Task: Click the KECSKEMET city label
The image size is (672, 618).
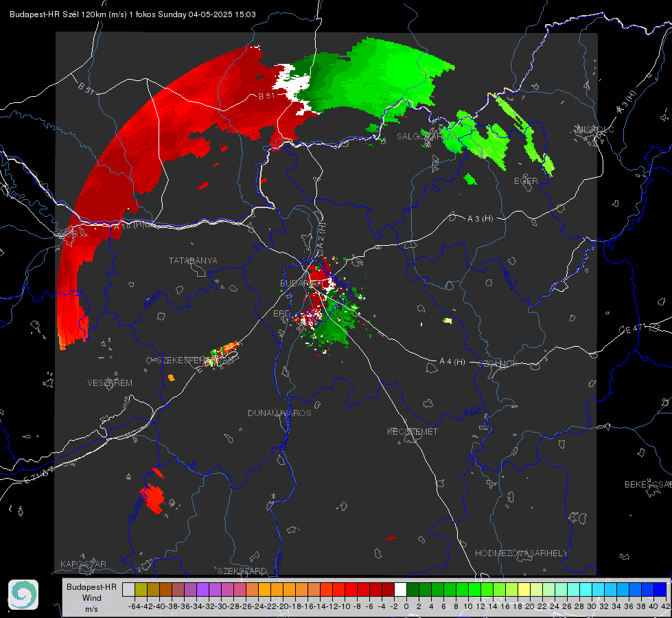Action: point(413,431)
